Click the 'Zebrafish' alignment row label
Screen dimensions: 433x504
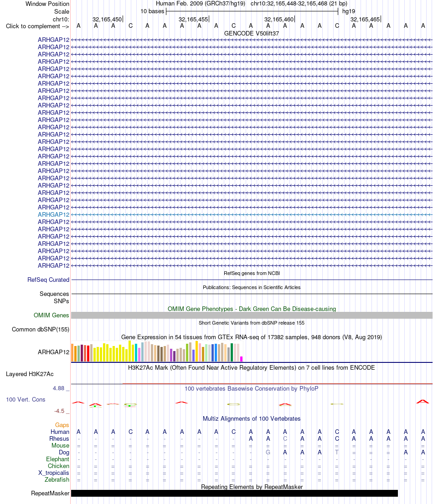pyautogui.click(x=57, y=479)
